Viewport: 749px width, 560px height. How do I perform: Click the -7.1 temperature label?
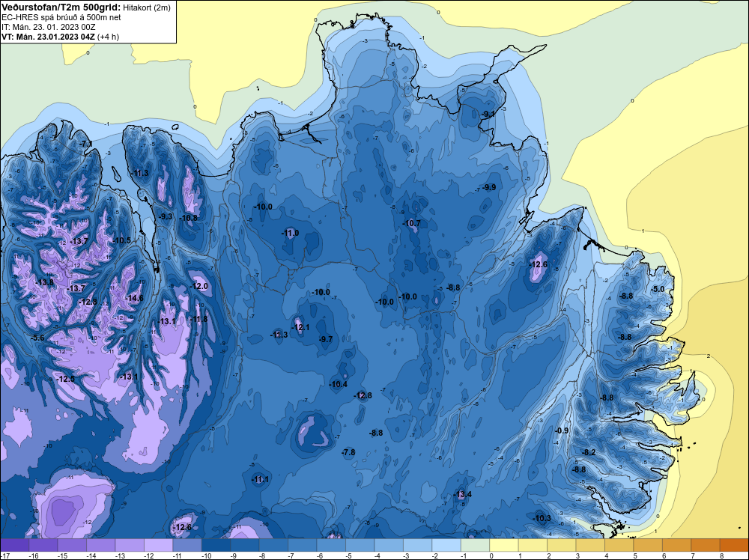tap(86, 144)
